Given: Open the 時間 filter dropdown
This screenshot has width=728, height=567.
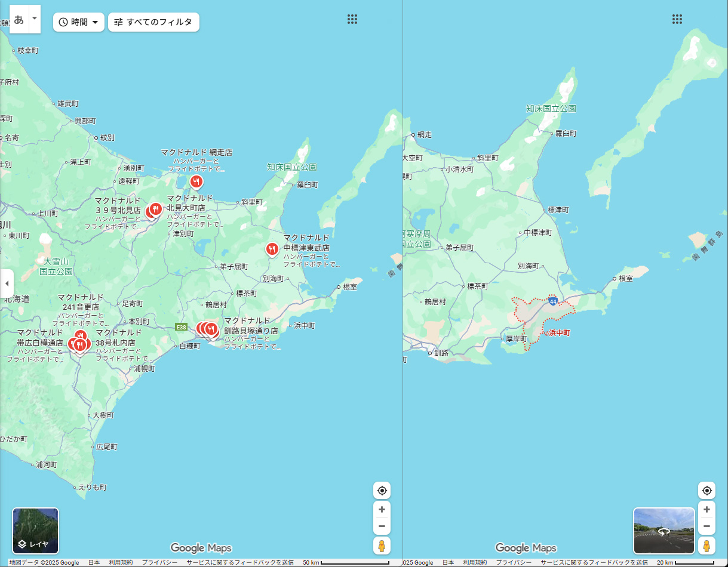Looking at the screenshot, I should point(79,22).
